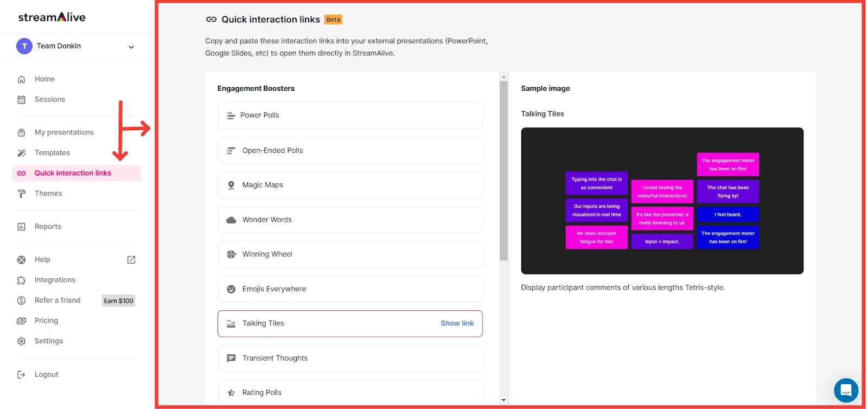The width and height of the screenshot is (868, 409).
Task: Click the Settings gear icon
Action: tap(22, 341)
